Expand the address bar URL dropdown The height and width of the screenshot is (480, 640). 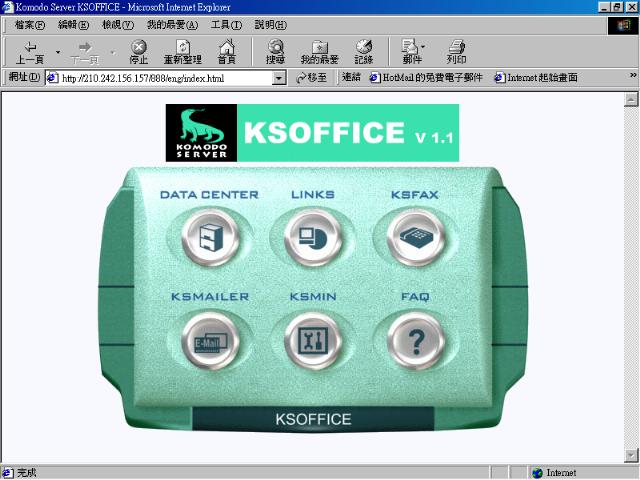click(x=279, y=77)
